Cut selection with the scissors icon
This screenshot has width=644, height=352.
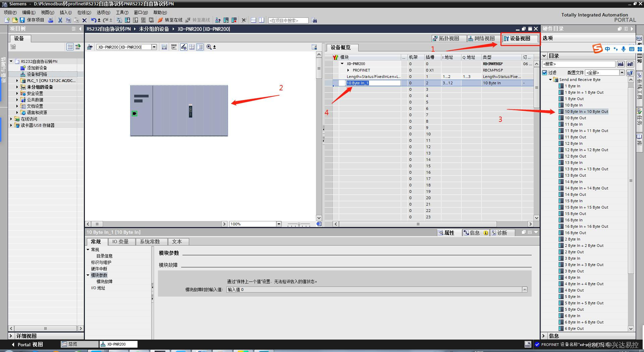point(60,20)
